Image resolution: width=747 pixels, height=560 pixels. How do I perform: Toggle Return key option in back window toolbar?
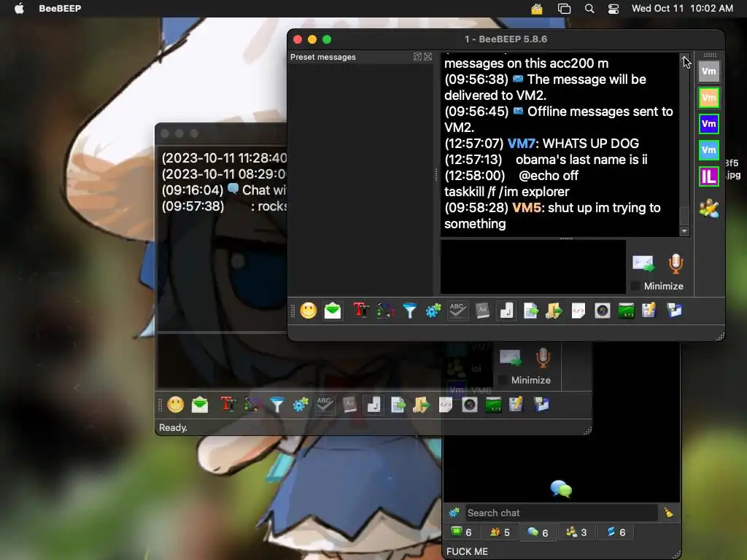pyautogui.click(x=373, y=405)
